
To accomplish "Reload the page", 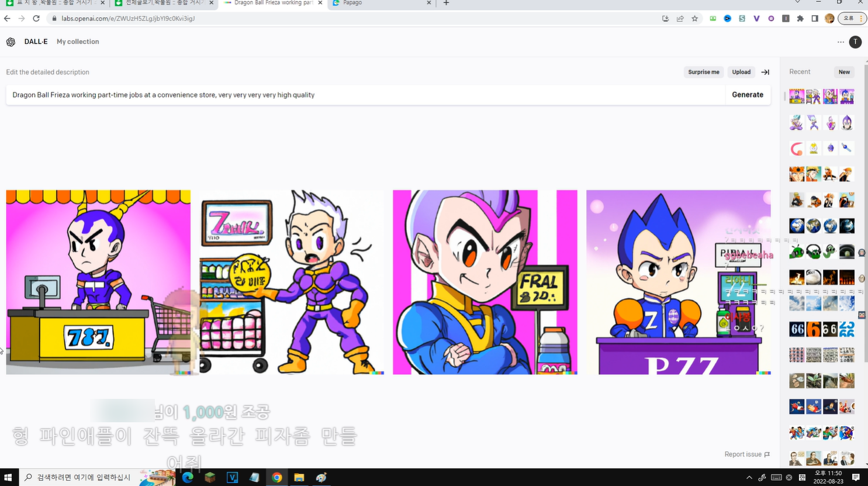I will (36, 19).
